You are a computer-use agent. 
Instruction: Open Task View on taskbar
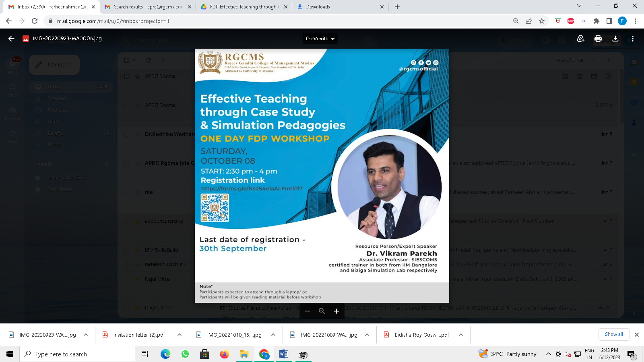(145, 354)
